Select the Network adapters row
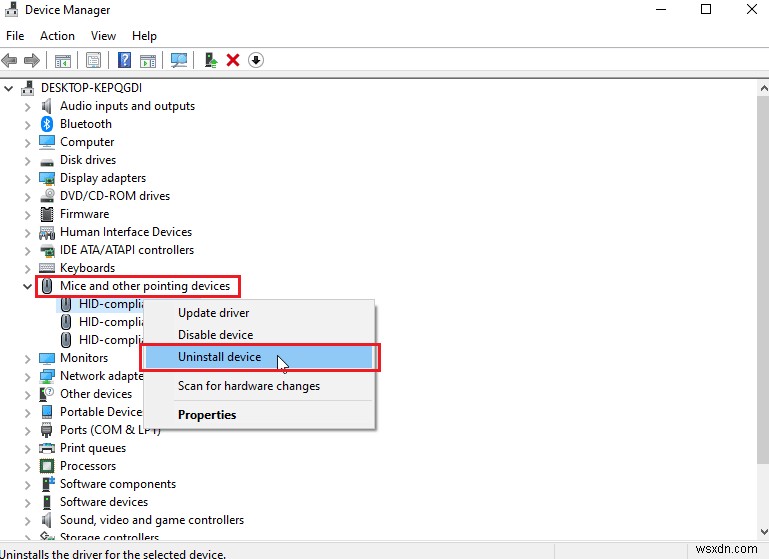The width and height of the screenshot is (769, 559). pyautogui.click(x=102, y=376)
